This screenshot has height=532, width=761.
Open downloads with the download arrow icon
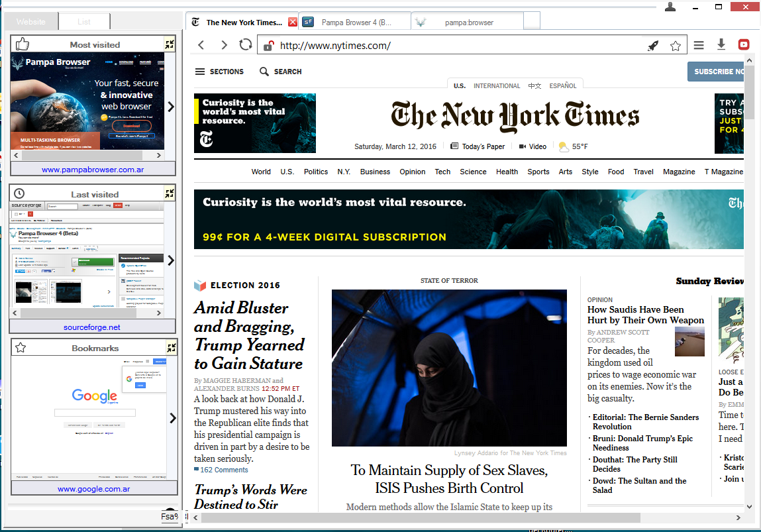coord(721,44)
